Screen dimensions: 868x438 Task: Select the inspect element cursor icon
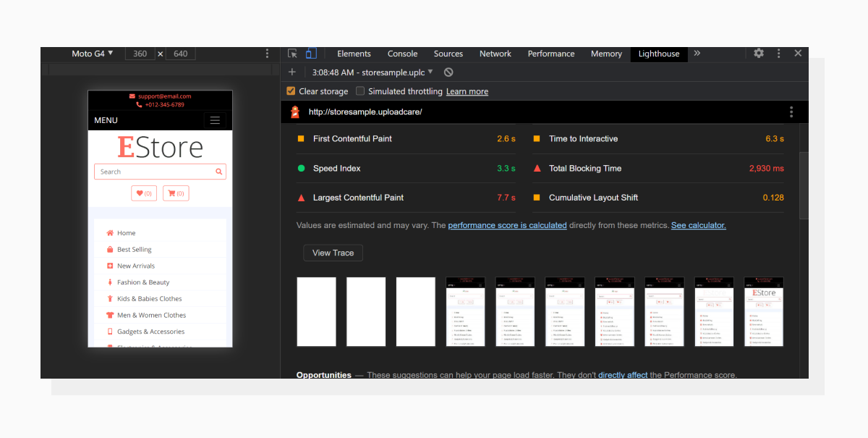[x=292, y=53]
